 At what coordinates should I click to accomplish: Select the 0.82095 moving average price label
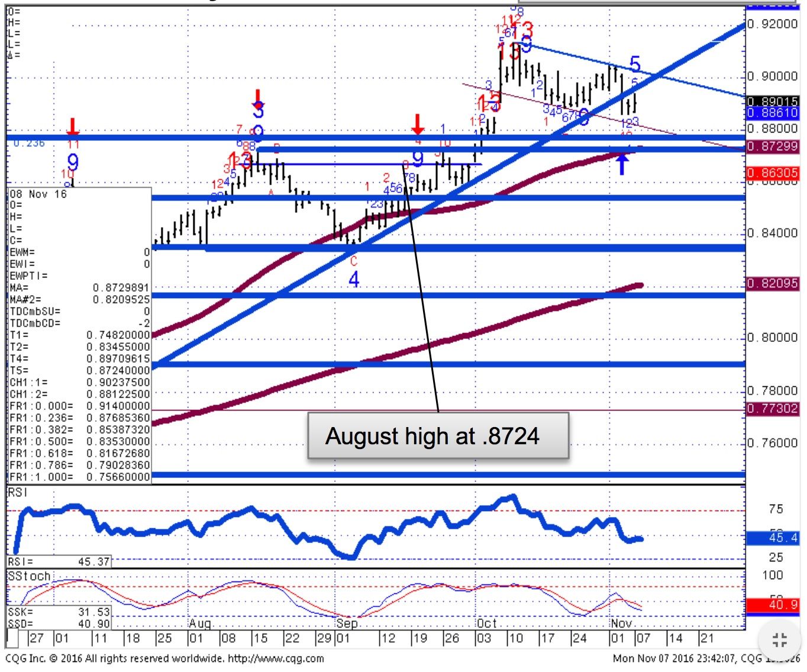pyautogui.click(x=773, y=283)
